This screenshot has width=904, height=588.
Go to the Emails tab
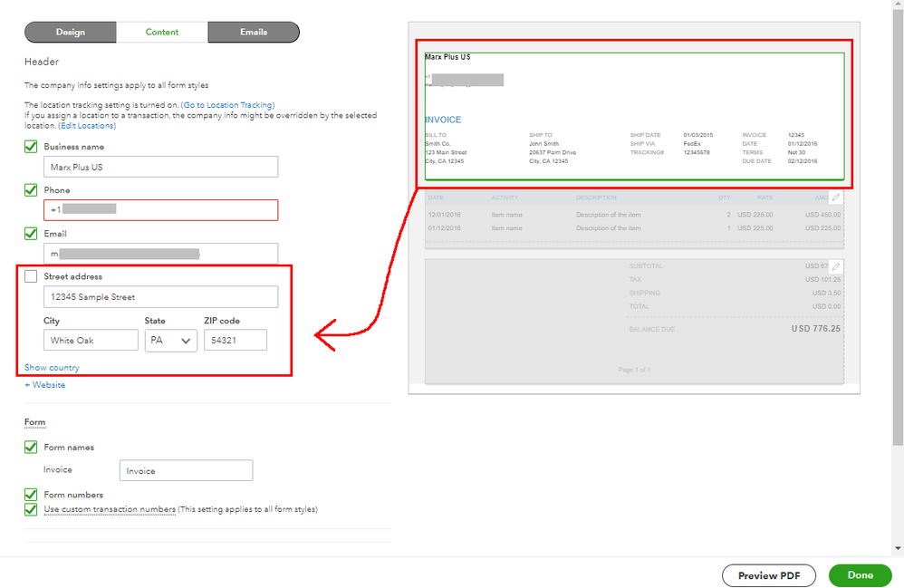(x=254, y=33)
